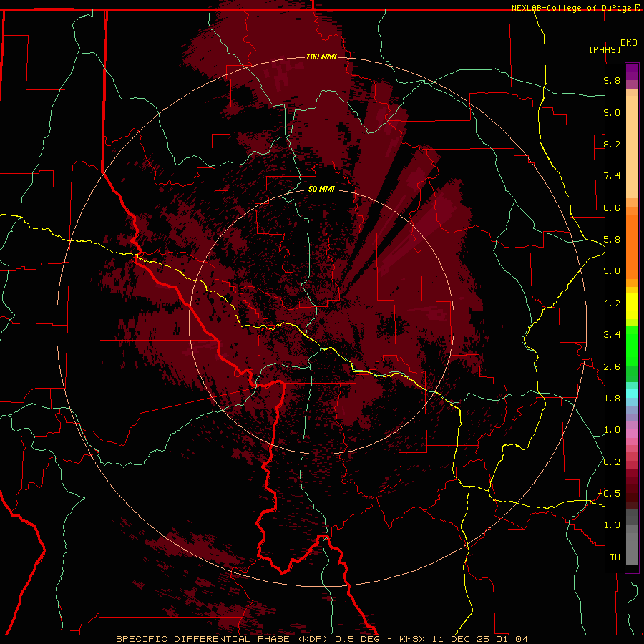Click the [PHAS] label above the color scale

pyautogui.click(x=605, y=50)
